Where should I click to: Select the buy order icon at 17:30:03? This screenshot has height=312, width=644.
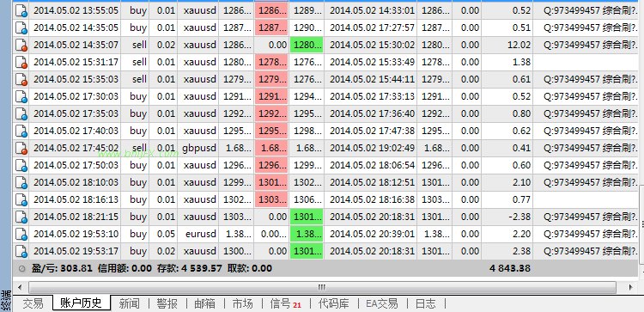point(21,96)
